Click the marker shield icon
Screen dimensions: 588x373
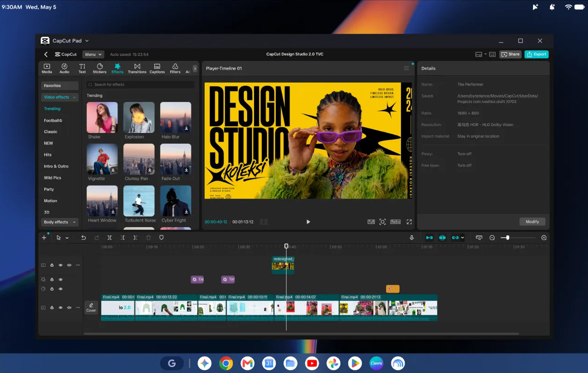(x=161, y=238)
